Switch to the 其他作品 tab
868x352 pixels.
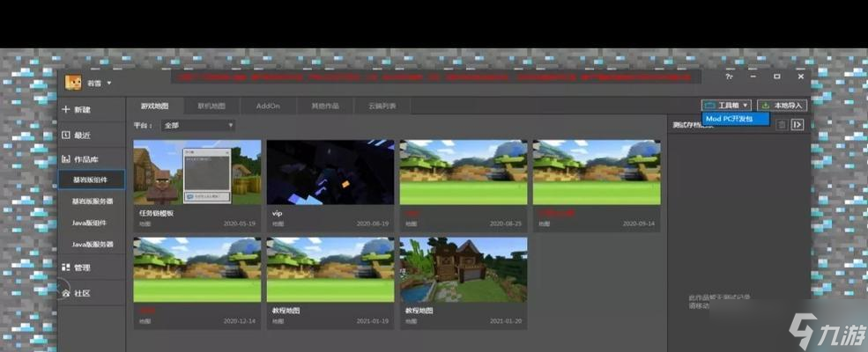tap(325, 106)
